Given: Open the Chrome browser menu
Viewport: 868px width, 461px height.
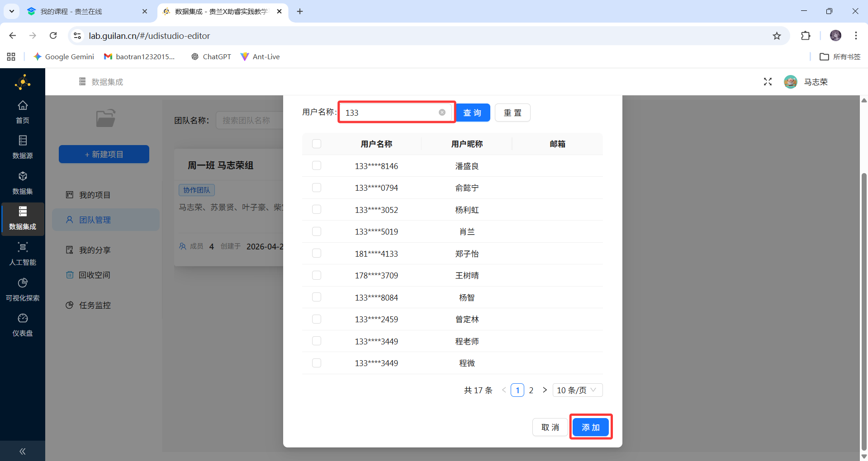Looking at the screenshot, I should (x=856, y=35).
